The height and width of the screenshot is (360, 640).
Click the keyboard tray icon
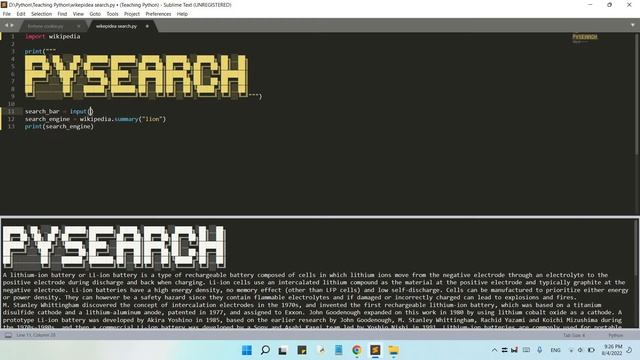pyautogui.click(x=527, y=350)
